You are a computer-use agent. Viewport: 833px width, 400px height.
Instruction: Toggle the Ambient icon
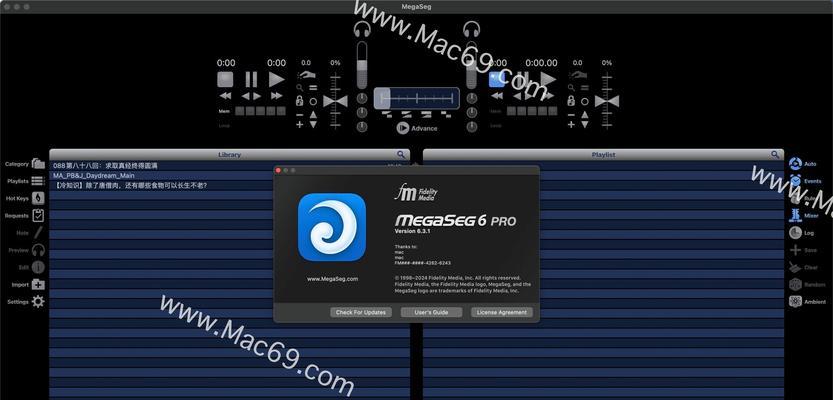click(795, 301)
